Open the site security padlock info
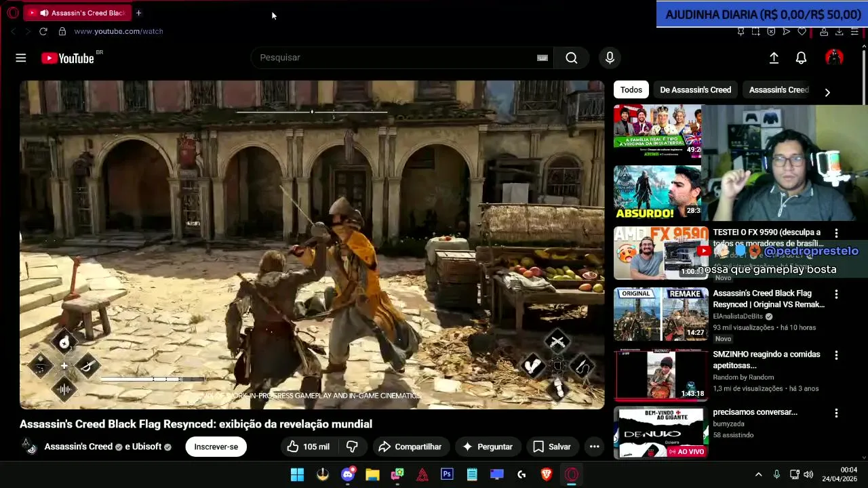The image size is (868, 488). tap(62, 31)
